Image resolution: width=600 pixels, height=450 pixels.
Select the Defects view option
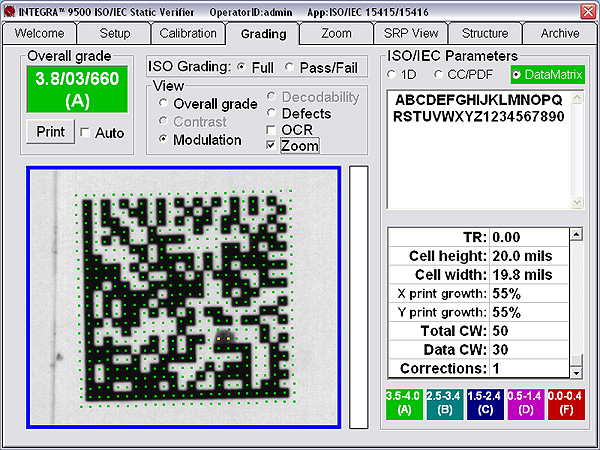pos(272,114)
